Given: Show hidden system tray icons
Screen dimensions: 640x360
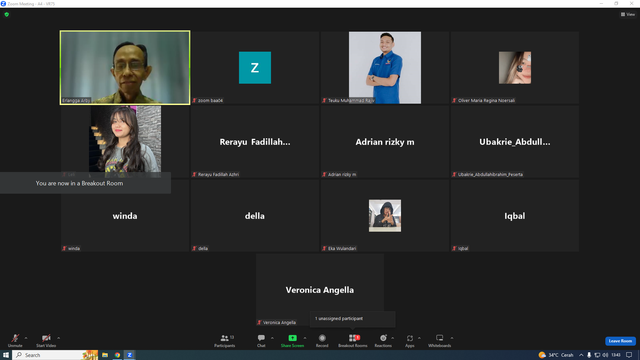Looking at the screenshot, I should (x=581, y=355).
